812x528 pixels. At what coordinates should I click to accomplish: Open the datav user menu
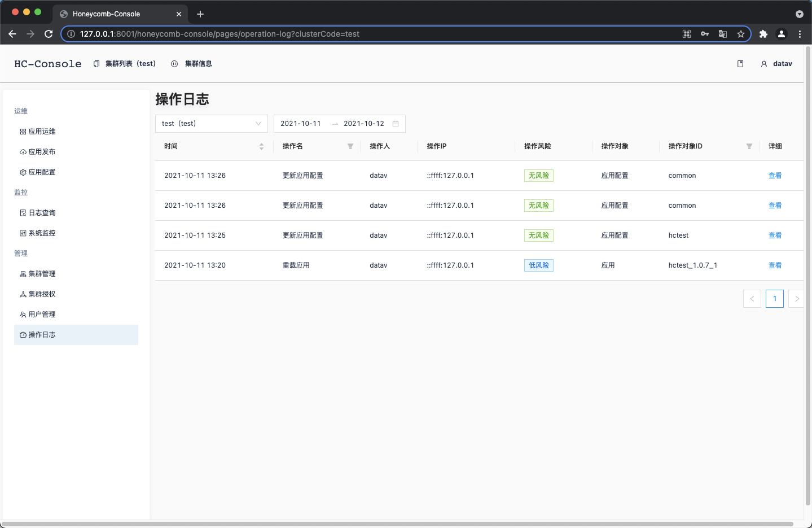click(x=776, y=64)
